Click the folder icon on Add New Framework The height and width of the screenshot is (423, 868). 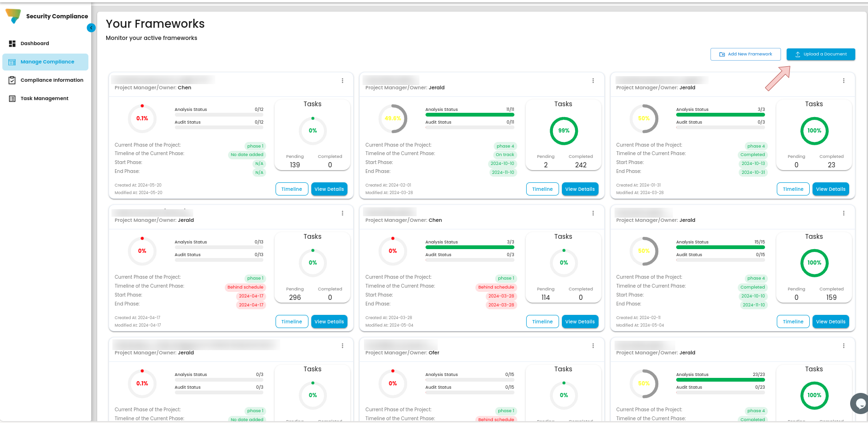[722, 55]
